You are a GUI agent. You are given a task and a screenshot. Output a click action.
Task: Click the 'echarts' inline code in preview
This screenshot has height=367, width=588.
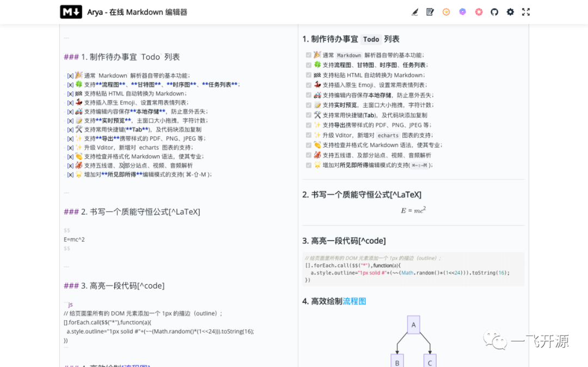coord(388,136)
